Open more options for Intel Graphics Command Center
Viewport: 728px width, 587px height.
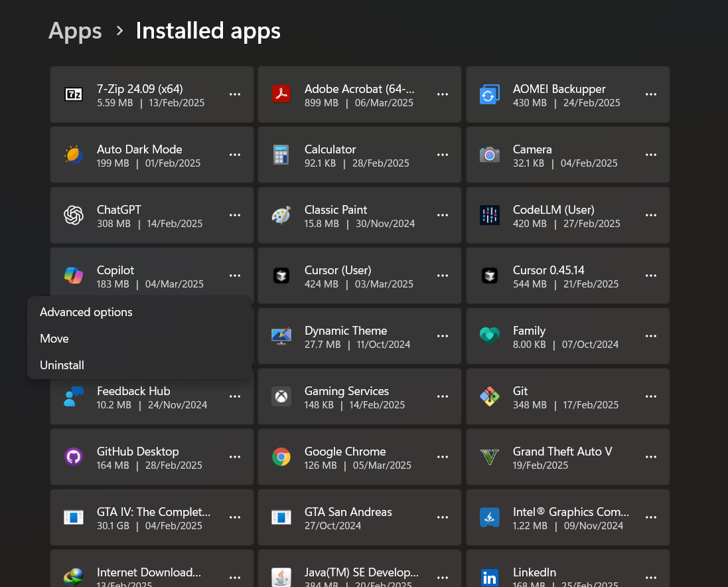651,517
